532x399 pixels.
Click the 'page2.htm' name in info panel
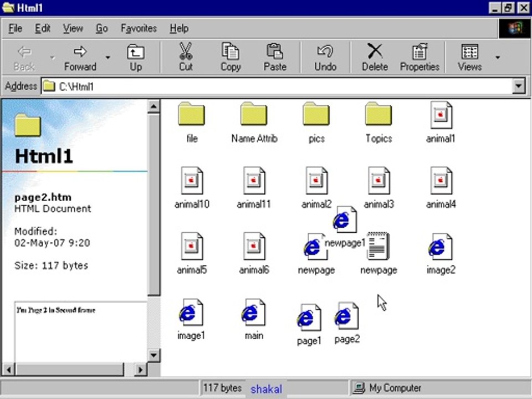[43, 197]
